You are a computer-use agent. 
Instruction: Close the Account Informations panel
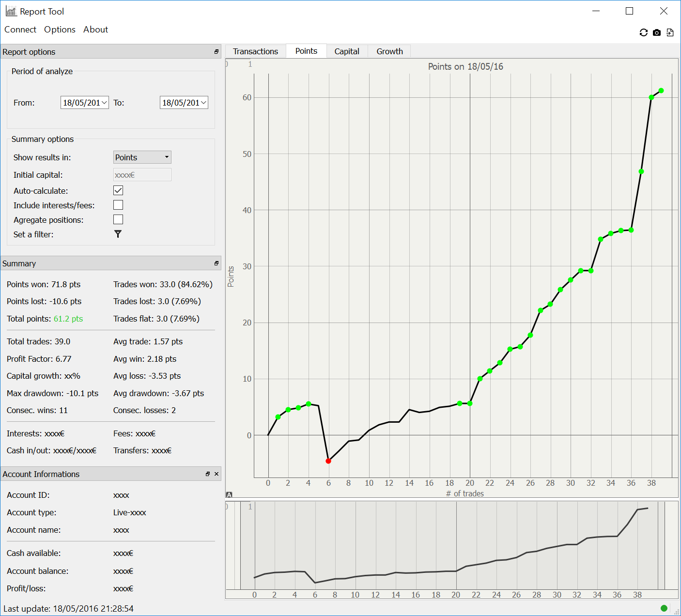coord(217,474)
